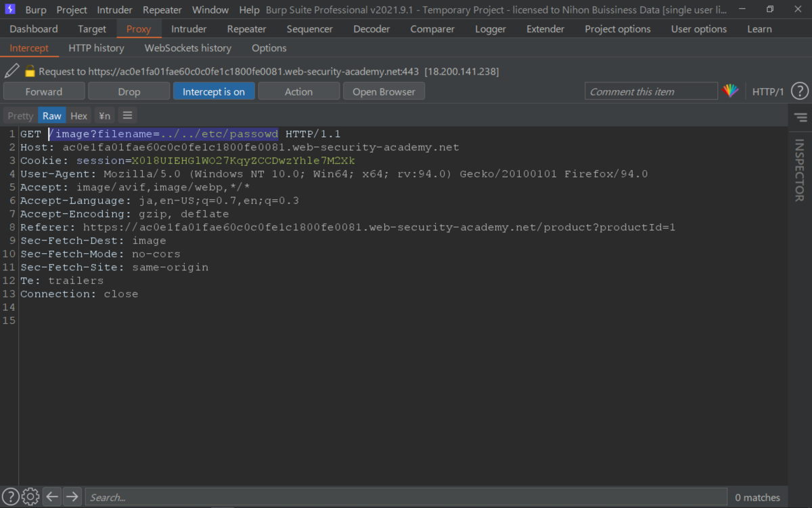This screenshot has width=812, height=508.
Task: Click the Referer header line
Action: [348, 227]
